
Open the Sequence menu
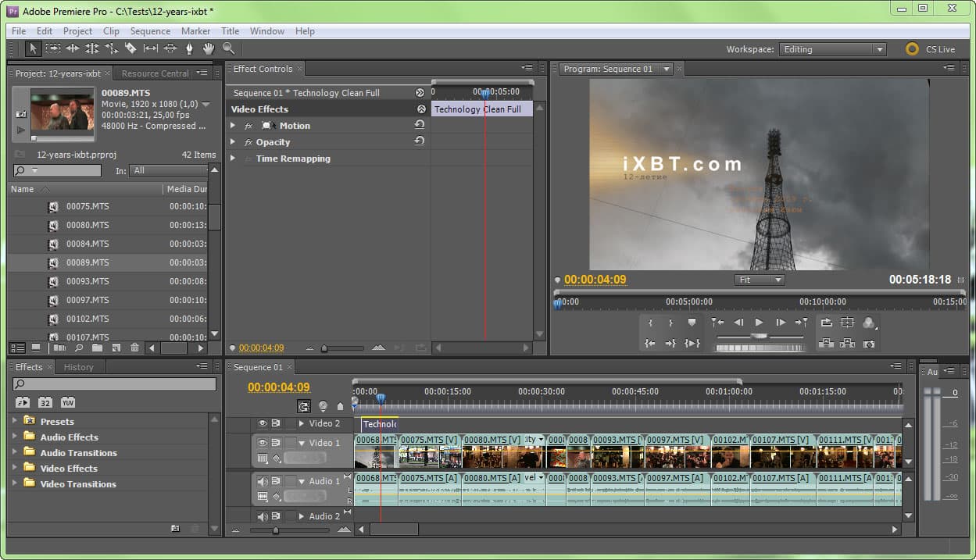click(150, 31)
